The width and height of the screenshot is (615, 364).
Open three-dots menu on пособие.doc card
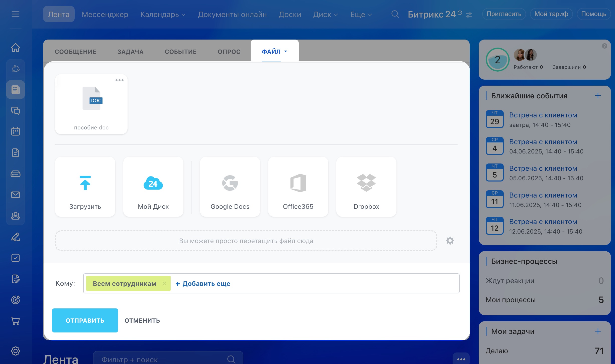[x=120, y=80]
